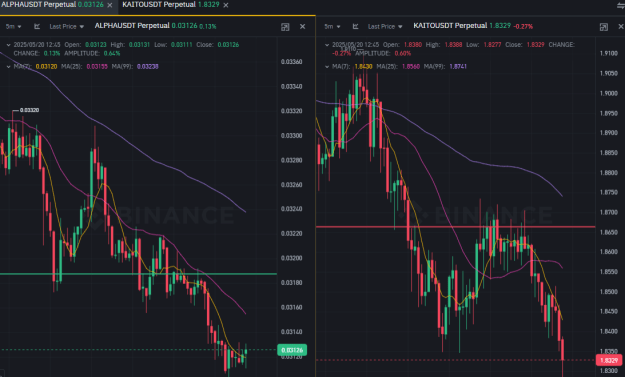
Task: Select the red horizontal line on KAITOUSDT chart
Action: coord(456,227)
